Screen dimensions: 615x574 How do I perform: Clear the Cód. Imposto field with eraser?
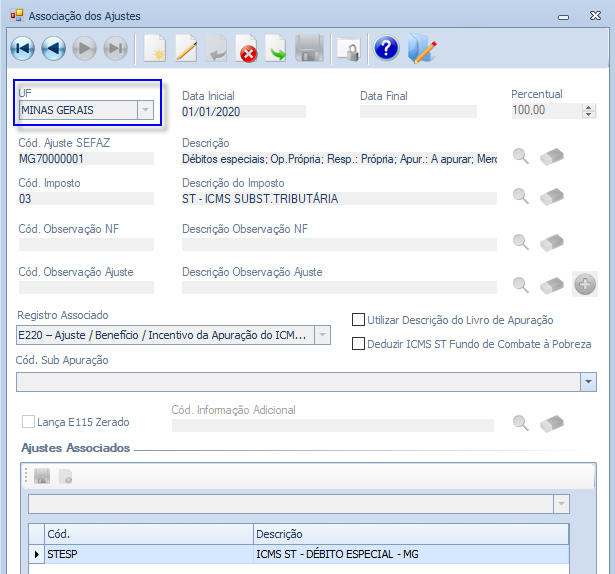[x=552, y=196]
